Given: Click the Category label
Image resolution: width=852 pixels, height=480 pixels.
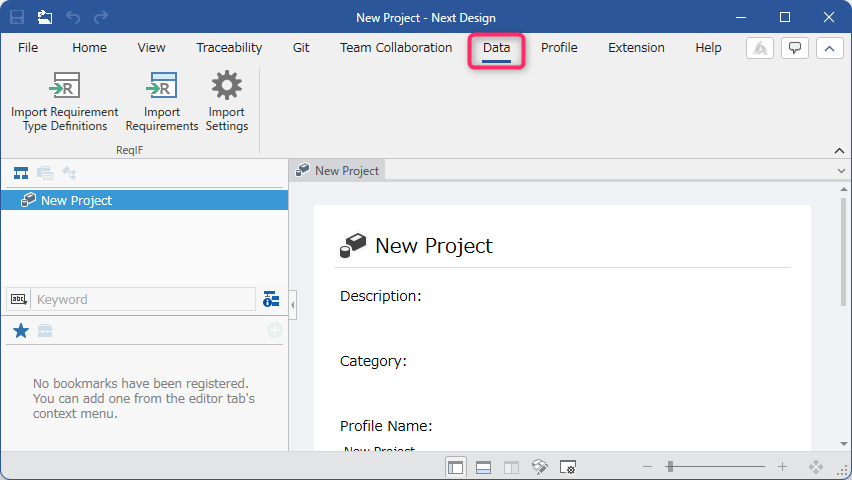Looking at the screenshot, I should point(373,361).
